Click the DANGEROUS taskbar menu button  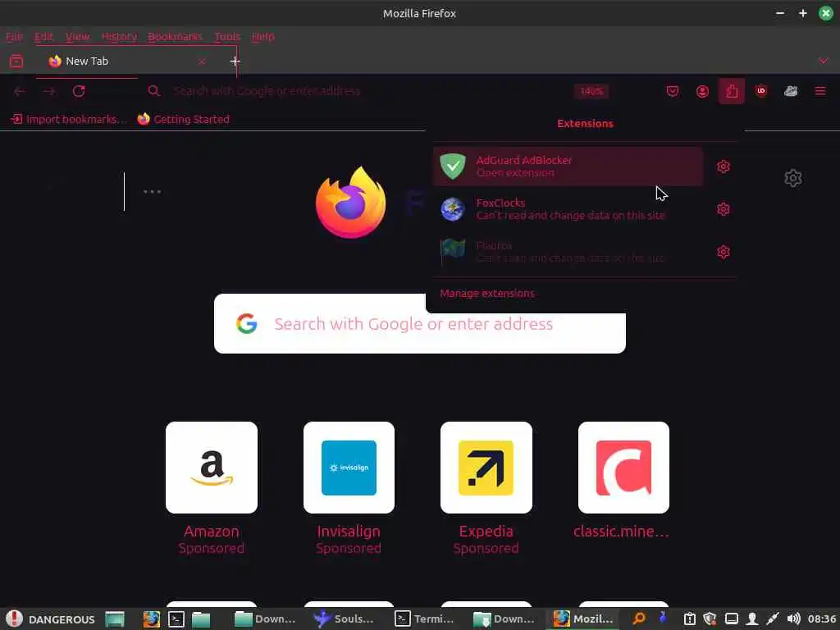52,619
